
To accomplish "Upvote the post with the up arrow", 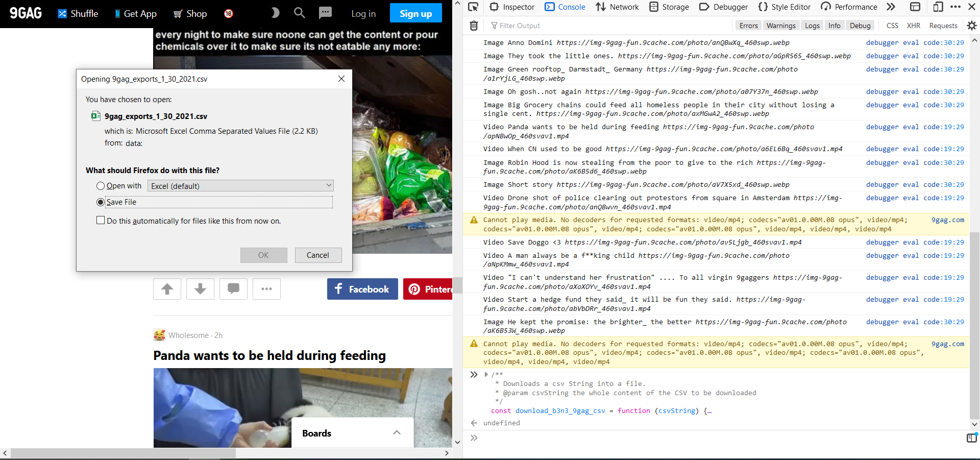I will click(x=167, y=289).
